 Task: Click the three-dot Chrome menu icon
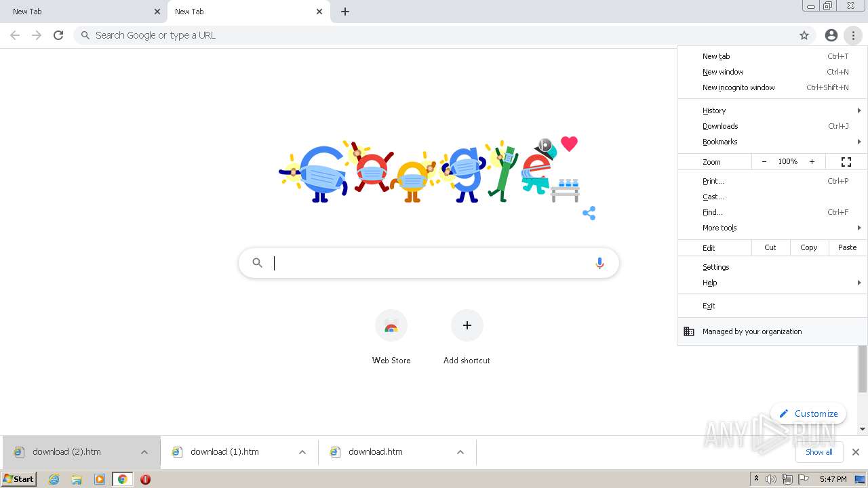pos(853,35)
